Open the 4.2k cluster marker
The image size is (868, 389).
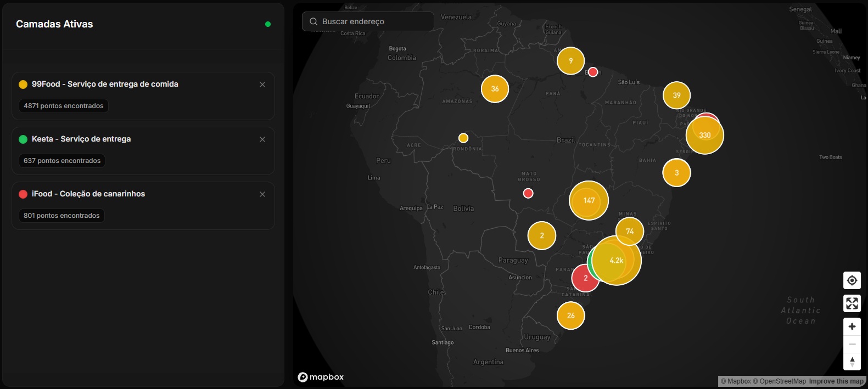pos(617,261)
